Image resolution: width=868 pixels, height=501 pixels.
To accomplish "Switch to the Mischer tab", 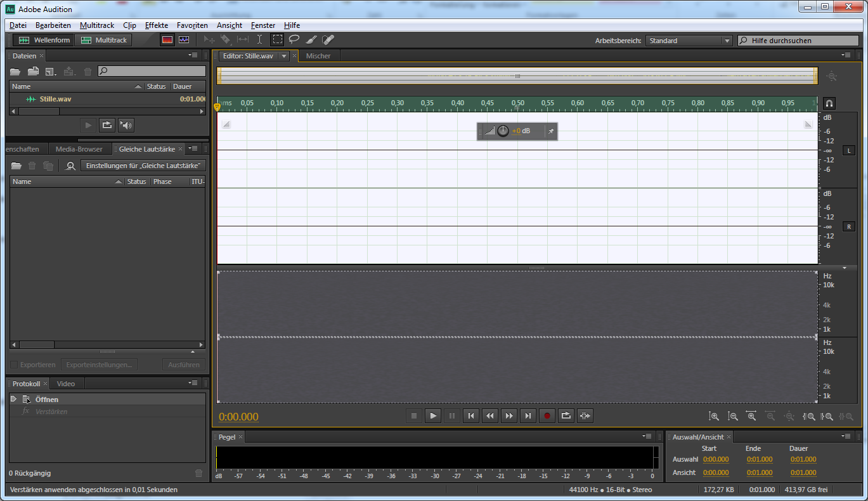I will (x=318, y=56).
